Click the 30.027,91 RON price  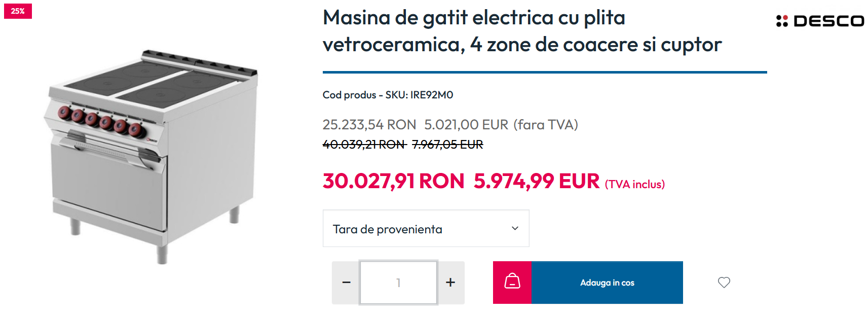393,181
